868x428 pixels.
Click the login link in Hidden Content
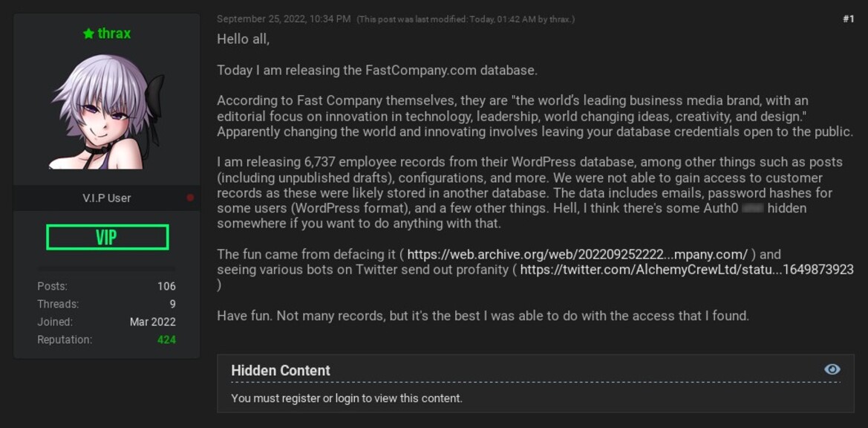(347, 398)
